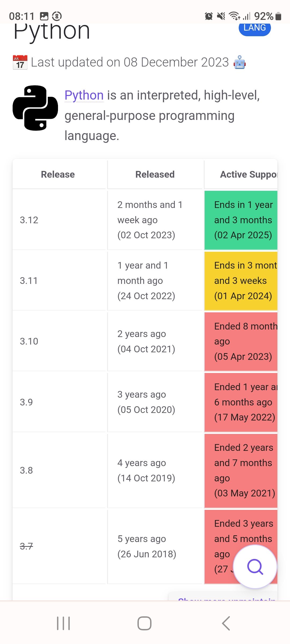Tap the floating search magnifier button
The height and width of the screenshot is (644, 290).
(x=255, y=566)
